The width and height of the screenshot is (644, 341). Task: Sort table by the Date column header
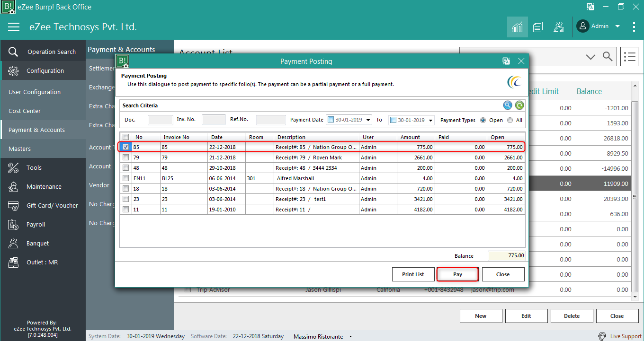tap(226, 137)
